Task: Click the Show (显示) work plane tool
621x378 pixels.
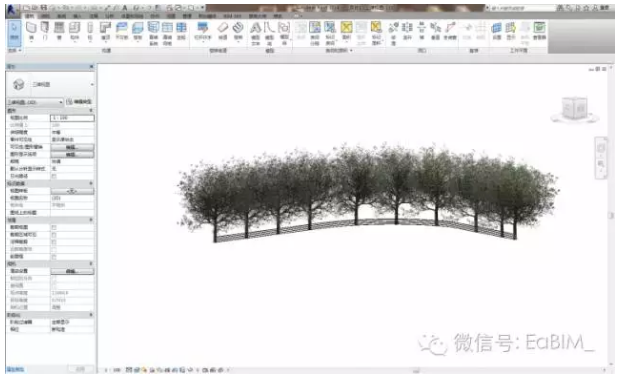Action: point(511,32)
